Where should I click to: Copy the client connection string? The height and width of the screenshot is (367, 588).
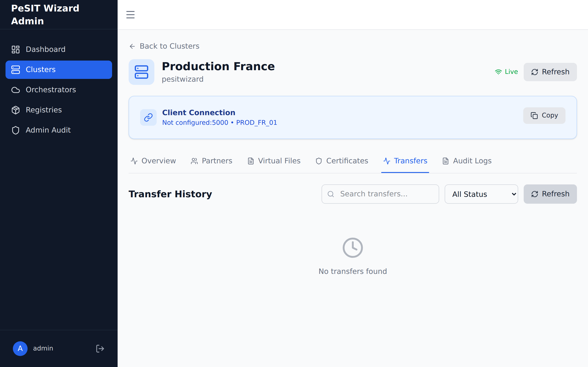pyautogui.click(x=544, y=116)
